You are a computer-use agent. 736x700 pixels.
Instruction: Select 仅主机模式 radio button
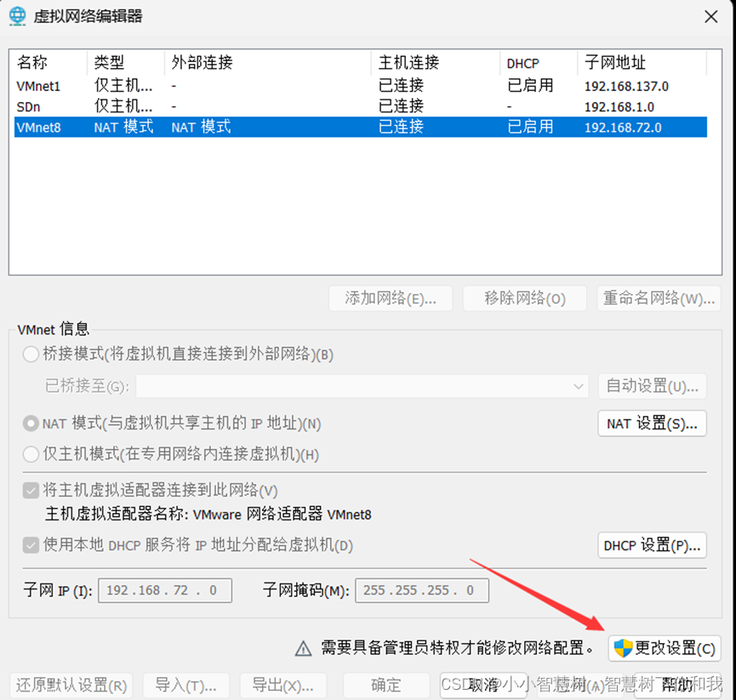click(31, 454)
